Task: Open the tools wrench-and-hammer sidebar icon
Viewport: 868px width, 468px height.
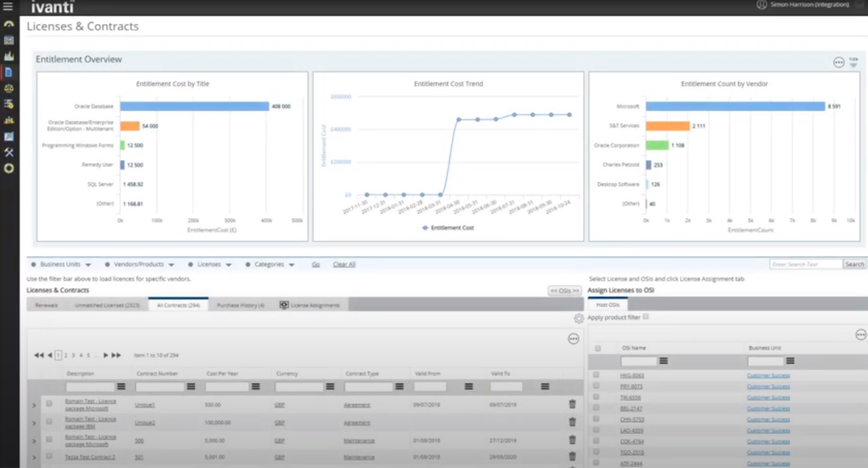Action: tap(9, 152)
